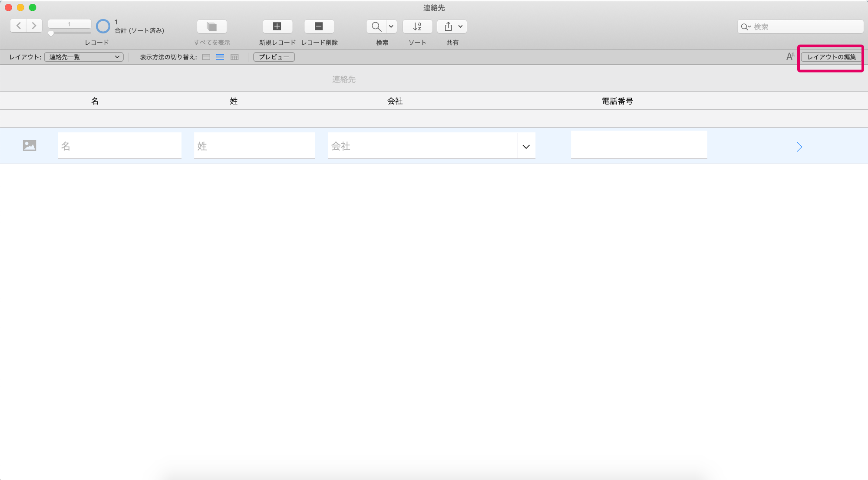Click the 名 input field
This screenshot has height=480, width=868.
click(x=119, y=145)
